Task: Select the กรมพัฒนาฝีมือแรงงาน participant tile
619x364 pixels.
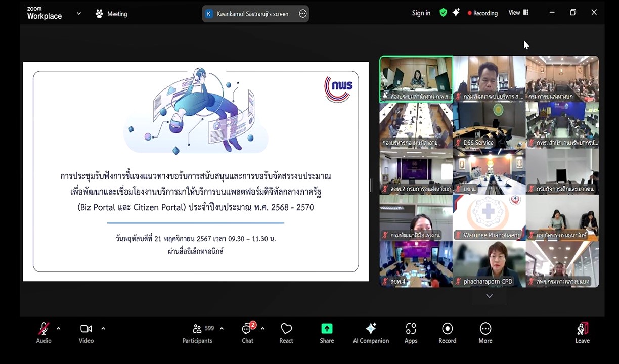Action: click(416, 218)
